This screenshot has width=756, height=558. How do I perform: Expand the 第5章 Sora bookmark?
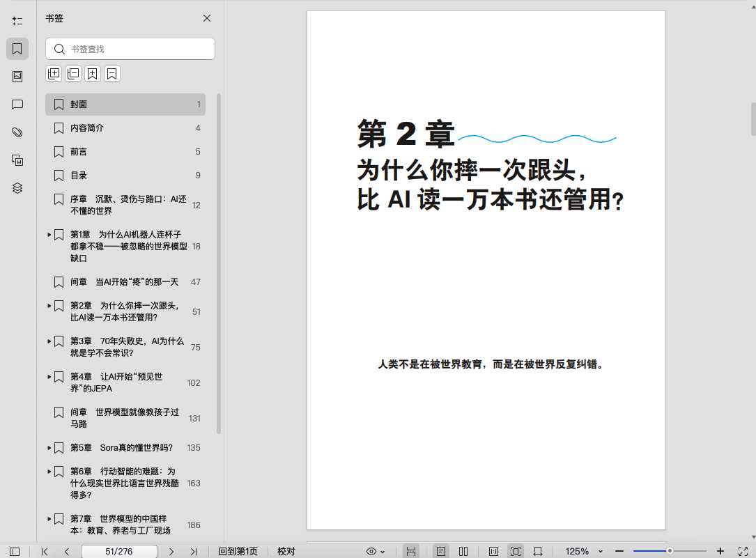tap(49, 448)
